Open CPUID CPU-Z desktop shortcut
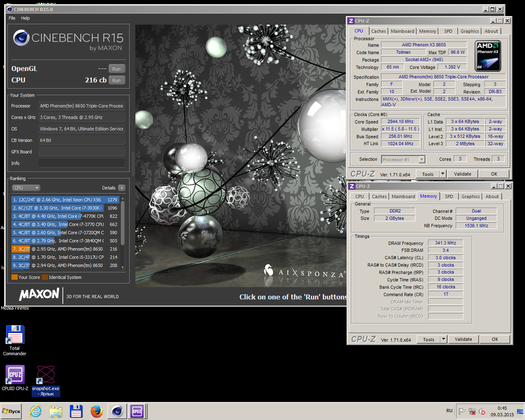 coord(15,378)
